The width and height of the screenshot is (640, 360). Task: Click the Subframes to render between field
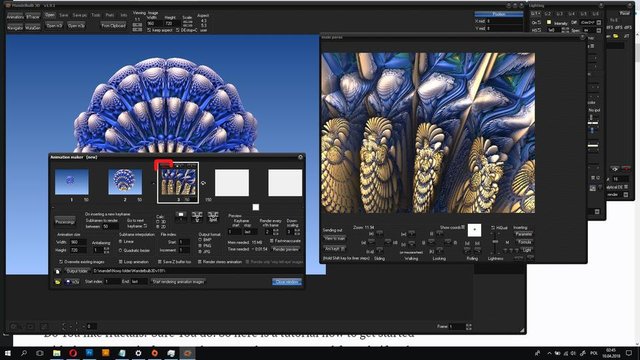[x=110, y=226]
